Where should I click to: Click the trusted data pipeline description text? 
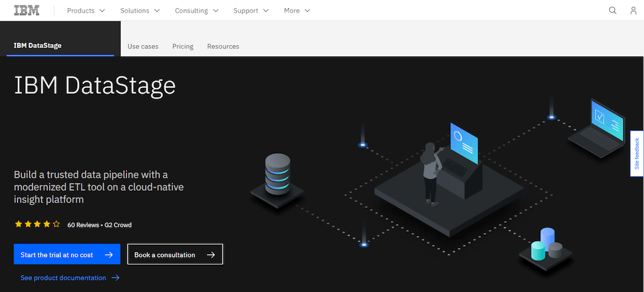pos(99,187)
